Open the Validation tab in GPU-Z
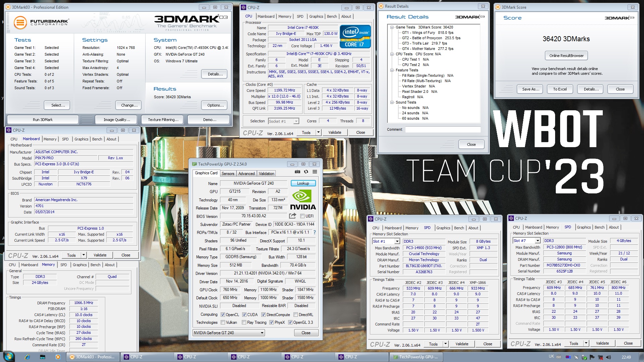Viewport: 644px width, 362px height. (x=266, y=174)
